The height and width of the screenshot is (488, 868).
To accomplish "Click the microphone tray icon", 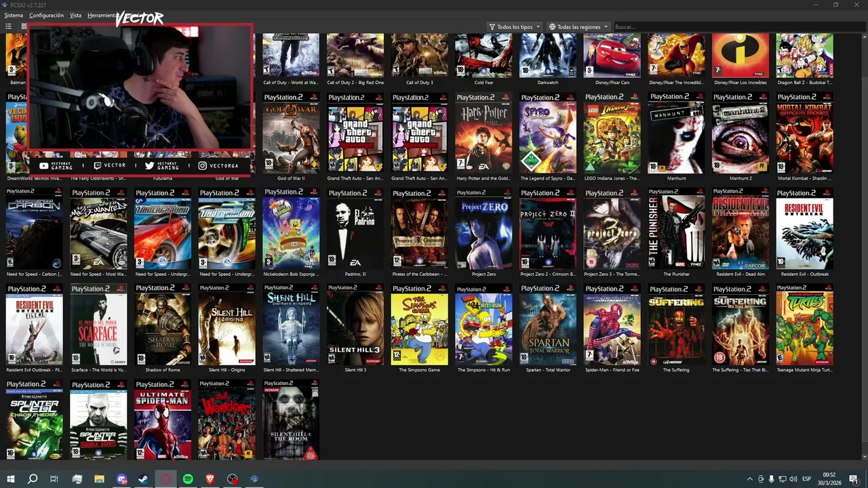I will [772, 479].
